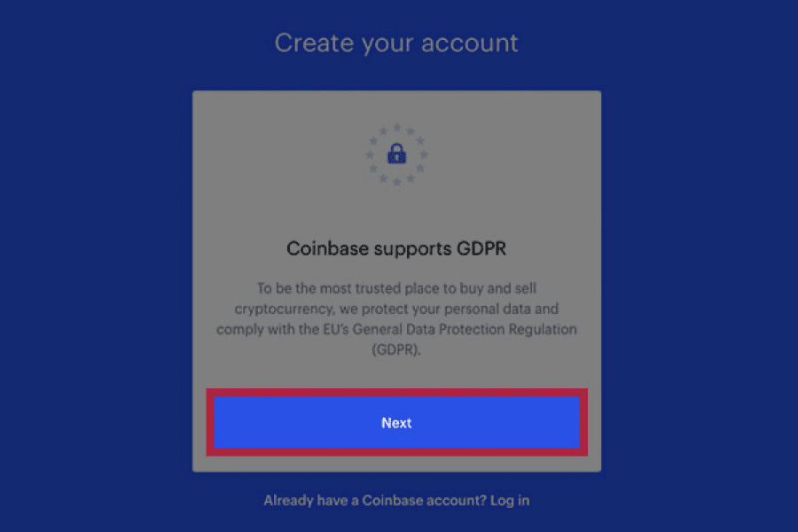
Task: Select the topmost star in the EU ring
Action: point(397,128)
